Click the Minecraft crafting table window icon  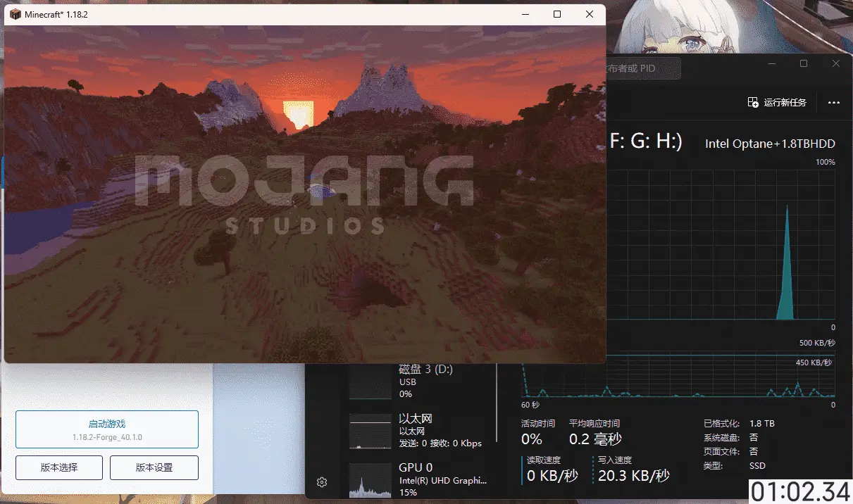click(15, 14)
